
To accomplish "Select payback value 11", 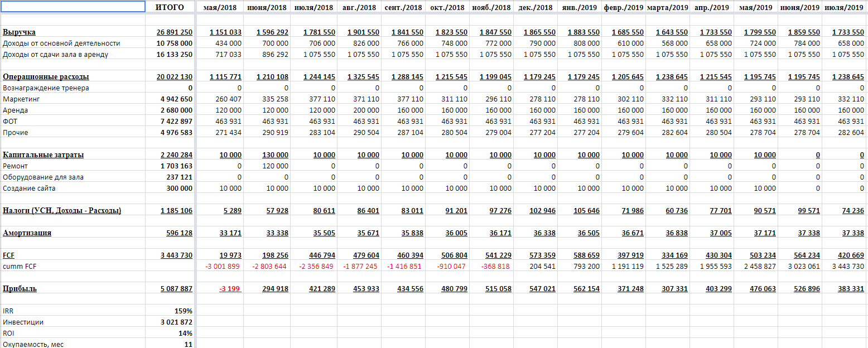I will click(170, 344).
